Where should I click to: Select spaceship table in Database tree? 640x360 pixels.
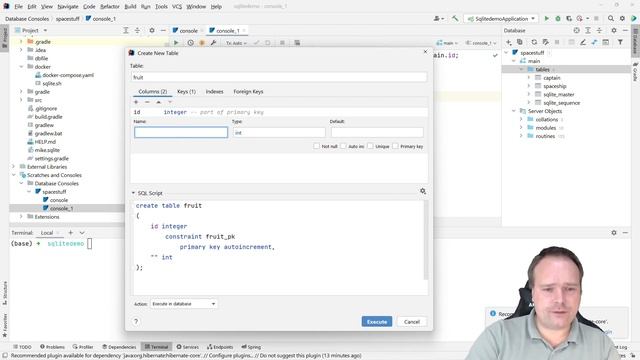pyautogui.click(x=554, y=86)
